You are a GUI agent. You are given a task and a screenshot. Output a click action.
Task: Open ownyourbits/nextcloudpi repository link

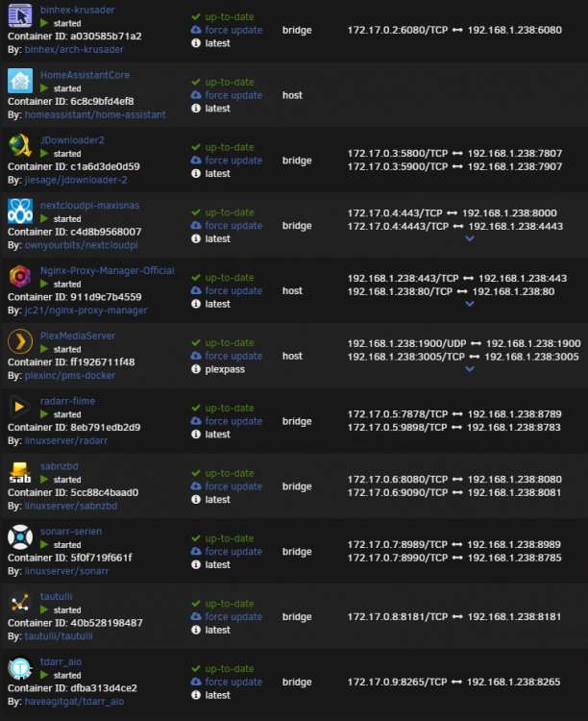[x=82, y=245]
